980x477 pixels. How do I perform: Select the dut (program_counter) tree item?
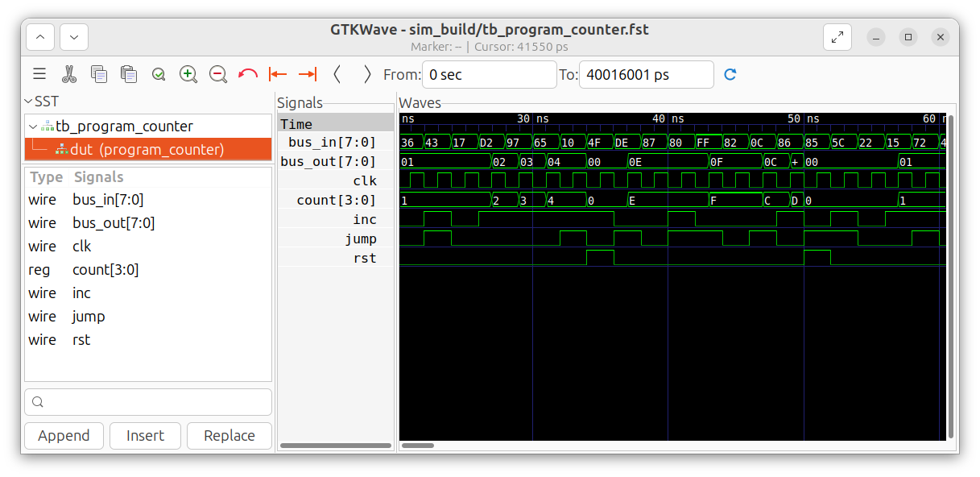click(147, 150)
